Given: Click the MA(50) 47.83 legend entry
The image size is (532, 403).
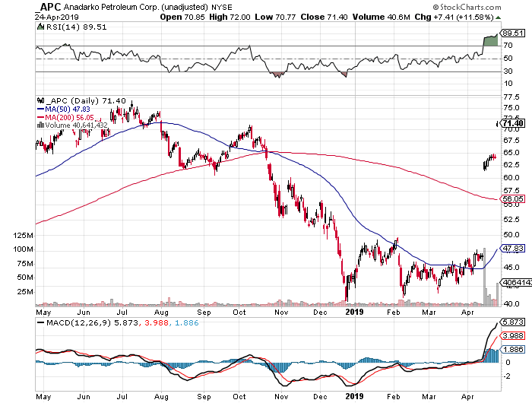Looking at the screenshot, I should click(63, 109).
